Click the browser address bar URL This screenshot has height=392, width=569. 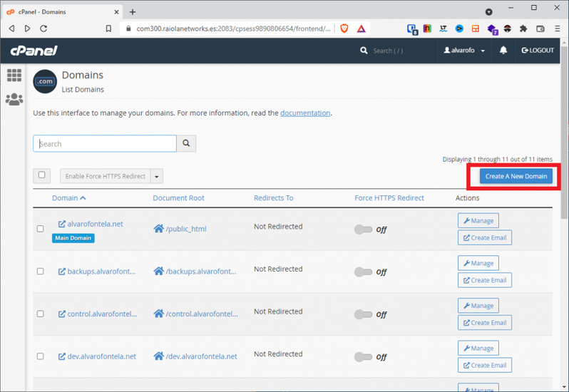click(233, 29)
